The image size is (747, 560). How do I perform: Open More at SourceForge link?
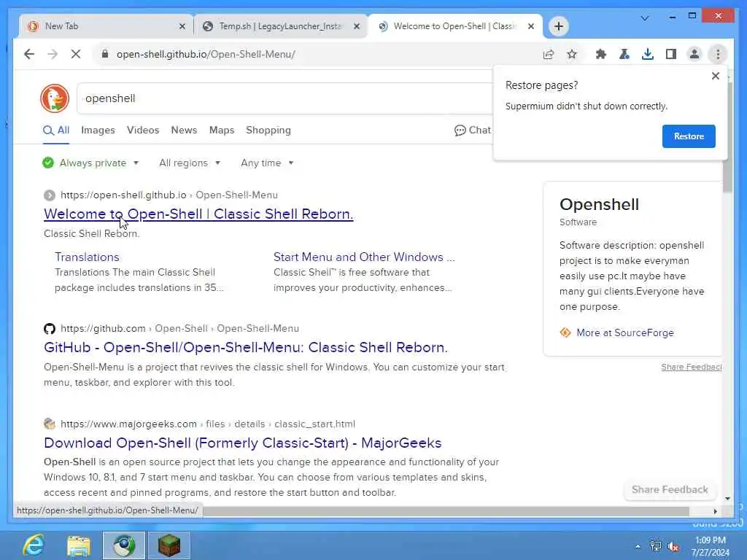tap(625, 332)
